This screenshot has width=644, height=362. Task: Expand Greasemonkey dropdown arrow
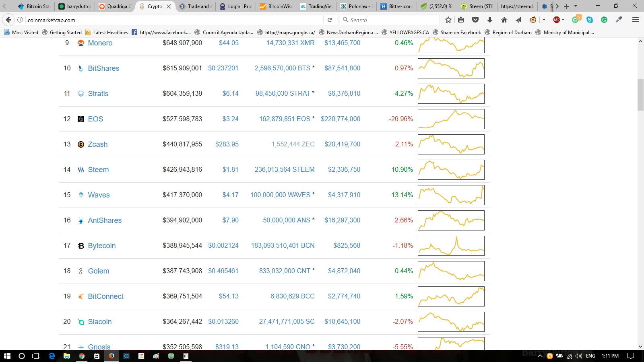[544, 20]
